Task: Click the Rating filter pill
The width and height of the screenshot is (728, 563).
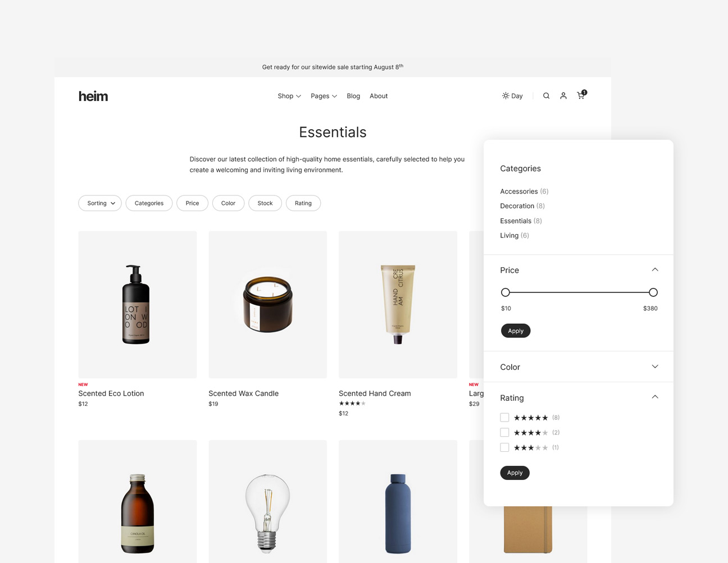Action: tap(303, 203)
